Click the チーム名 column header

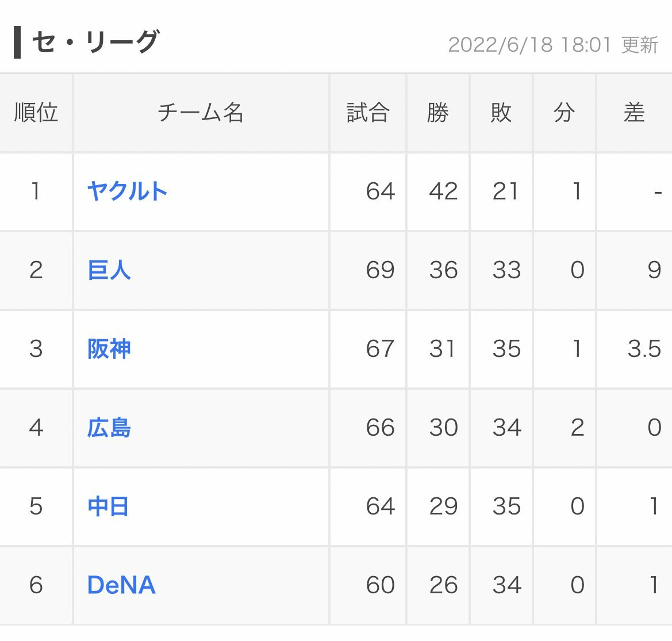click(201, 113)
